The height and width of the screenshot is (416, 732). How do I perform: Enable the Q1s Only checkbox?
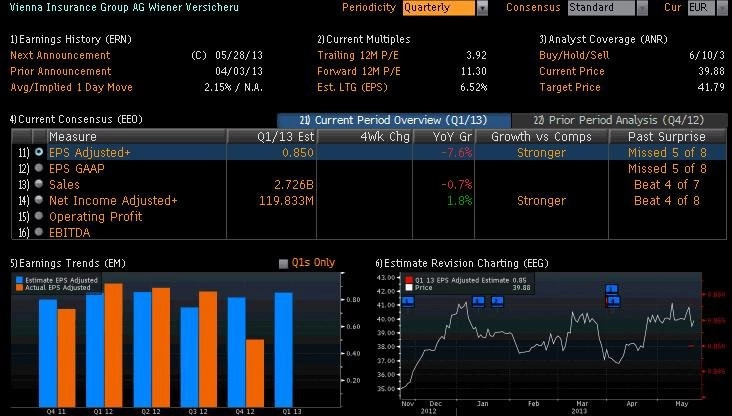tap(283, 264)
